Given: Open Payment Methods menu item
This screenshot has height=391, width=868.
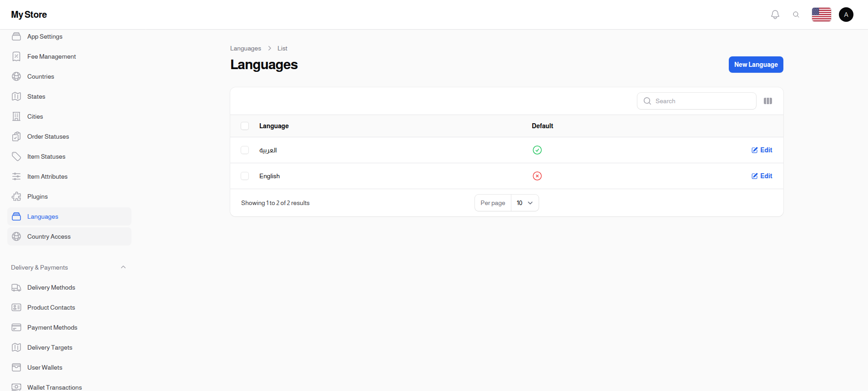Looking at the screenshot, I should (x=69, y=327).
